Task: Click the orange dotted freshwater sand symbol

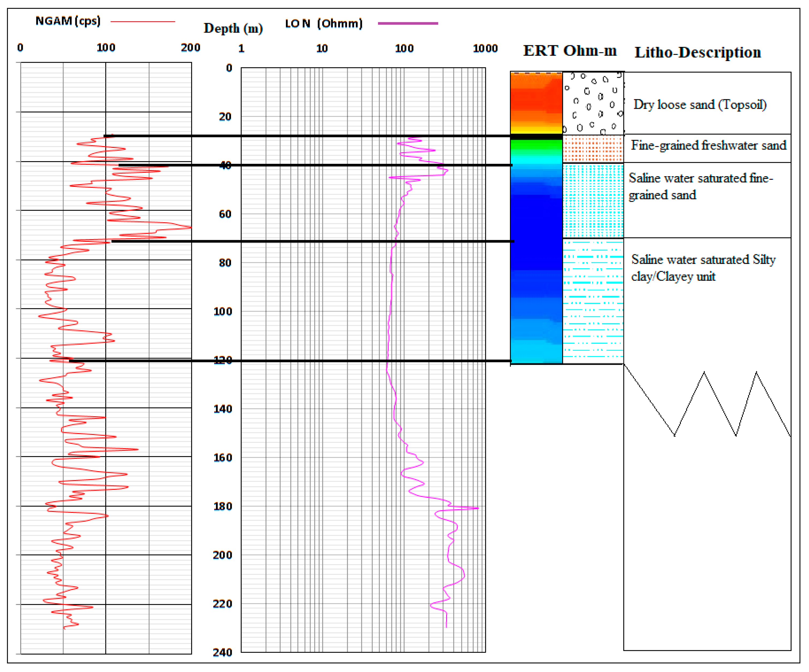Action: click(x=593, y=149)
